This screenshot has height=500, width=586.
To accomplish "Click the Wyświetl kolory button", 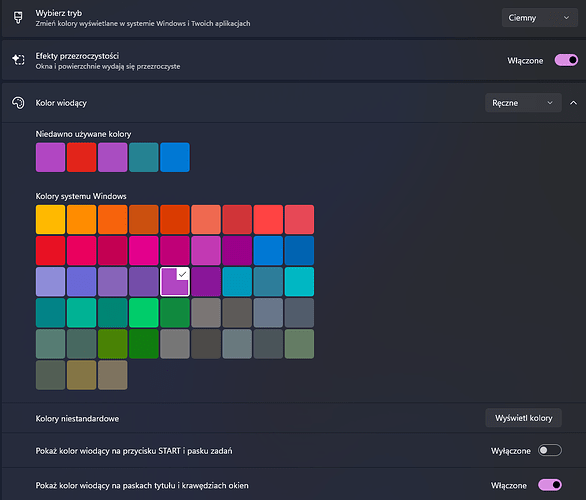I will coord(523,418).
